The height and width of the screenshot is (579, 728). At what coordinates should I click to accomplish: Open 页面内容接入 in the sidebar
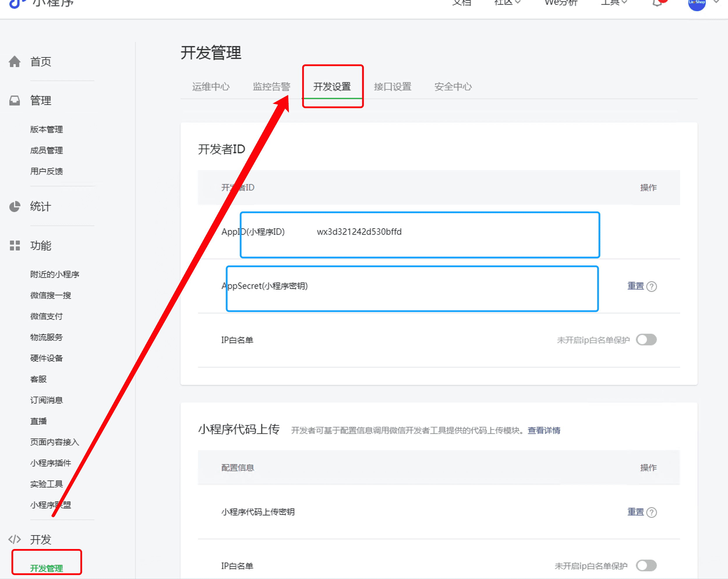(x=54, y=442)
